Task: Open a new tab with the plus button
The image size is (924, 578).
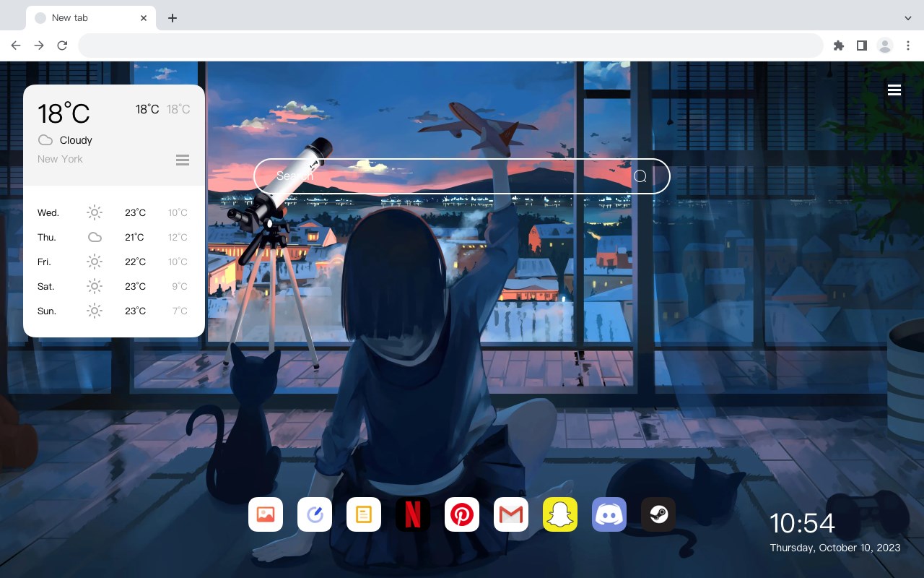Action: [172, 18]
